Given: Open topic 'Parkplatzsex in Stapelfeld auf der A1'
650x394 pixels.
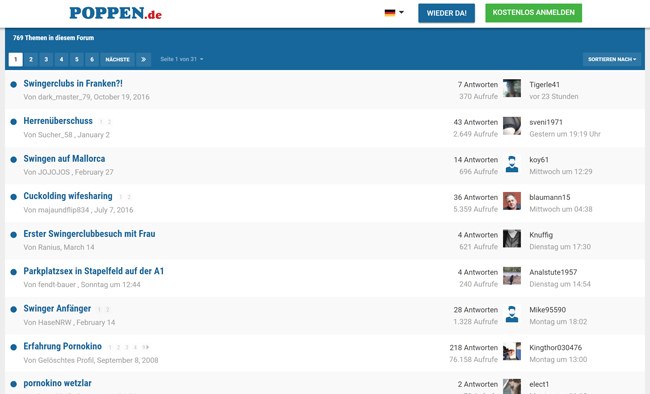Looking at the screenshot, I should pos(94,271).
